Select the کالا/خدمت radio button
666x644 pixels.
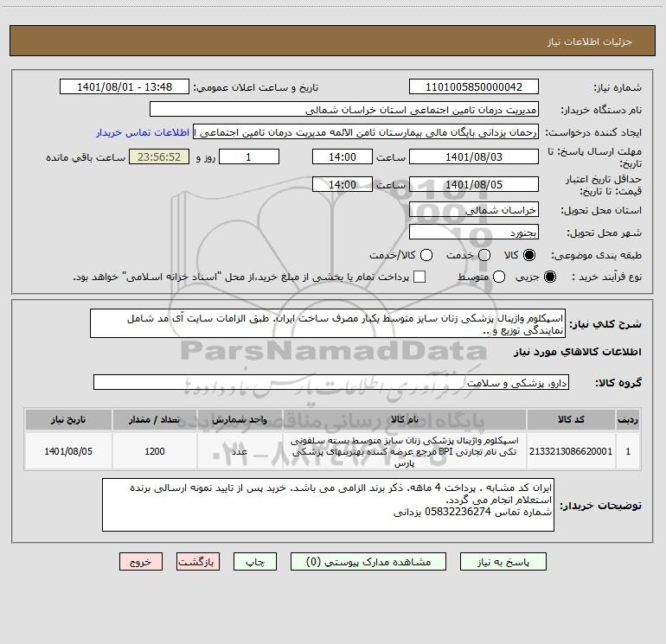[426, 255]
